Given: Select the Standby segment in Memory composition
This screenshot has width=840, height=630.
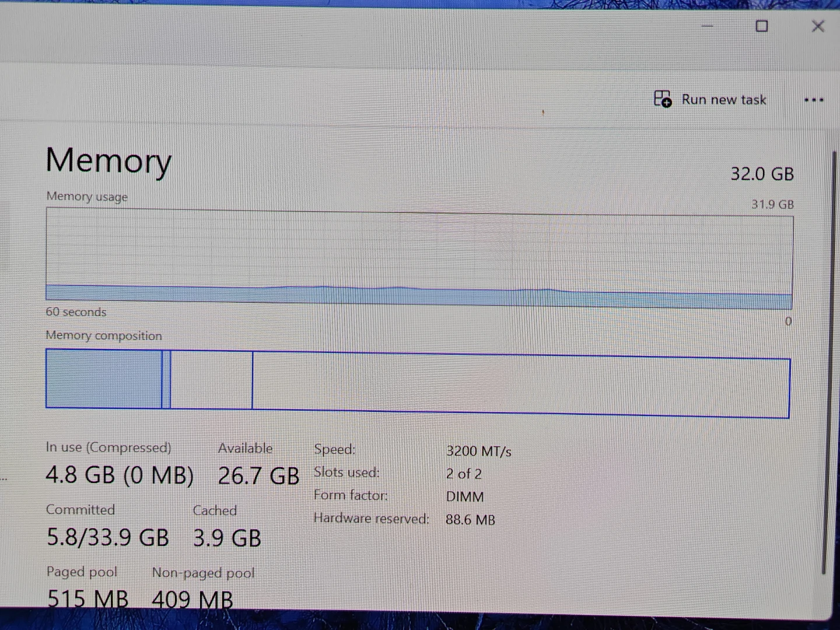Looking at the screenshot, I should pos(211,380).
